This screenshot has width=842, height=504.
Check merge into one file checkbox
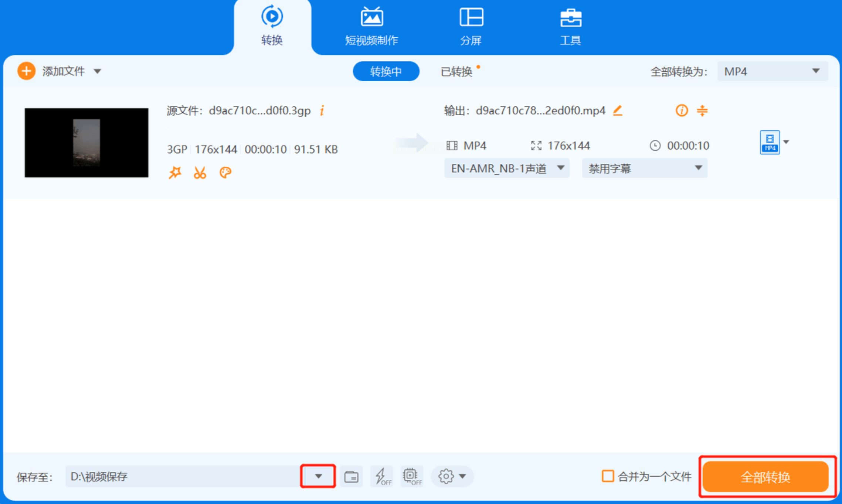pyautogui.click(x=608, y=476)
